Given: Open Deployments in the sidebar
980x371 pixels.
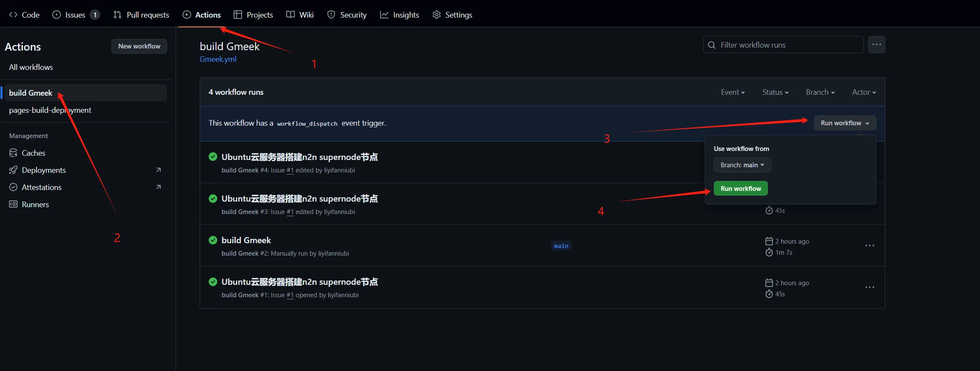Looking at the screenshot, I should coord(44,170).
